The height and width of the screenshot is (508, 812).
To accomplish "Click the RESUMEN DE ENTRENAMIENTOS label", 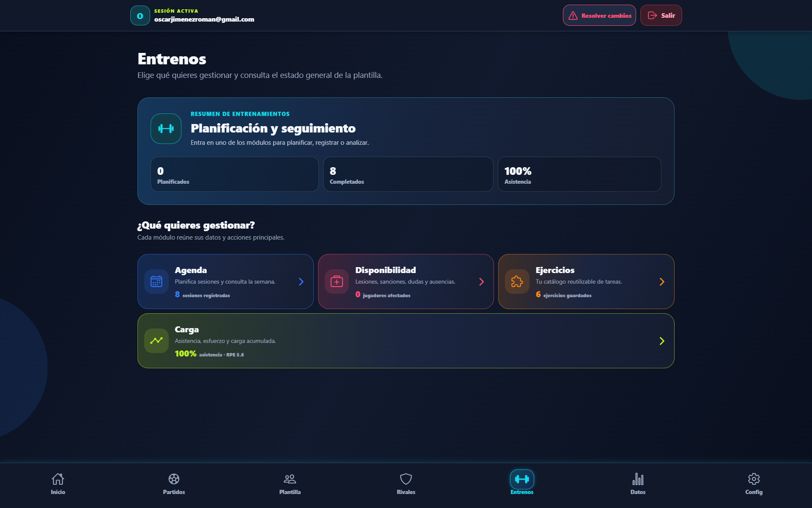I will tap(240, 114).
